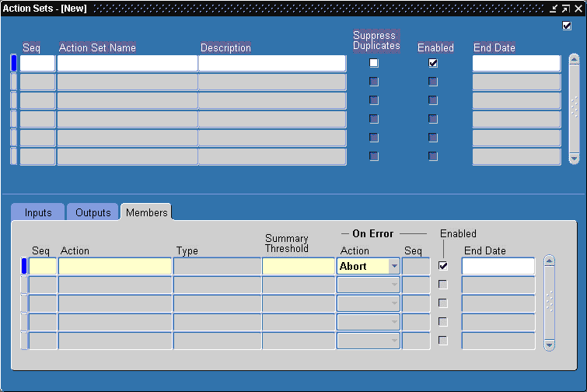
Task: Select first Members row using its record indicator
Action: point(24,266)
